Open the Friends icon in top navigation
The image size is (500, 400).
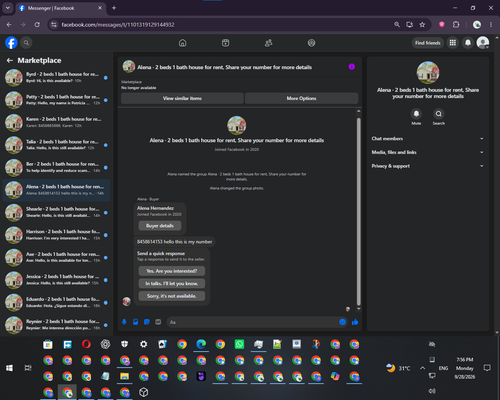(269, 43)
